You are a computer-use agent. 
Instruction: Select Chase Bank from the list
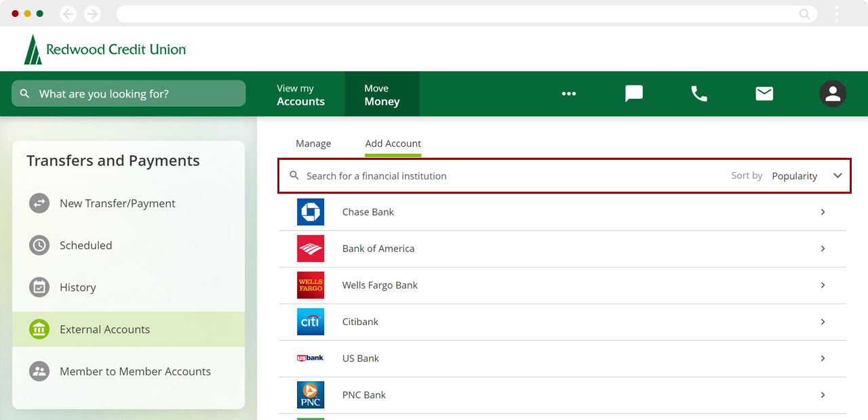click(562, 212)
